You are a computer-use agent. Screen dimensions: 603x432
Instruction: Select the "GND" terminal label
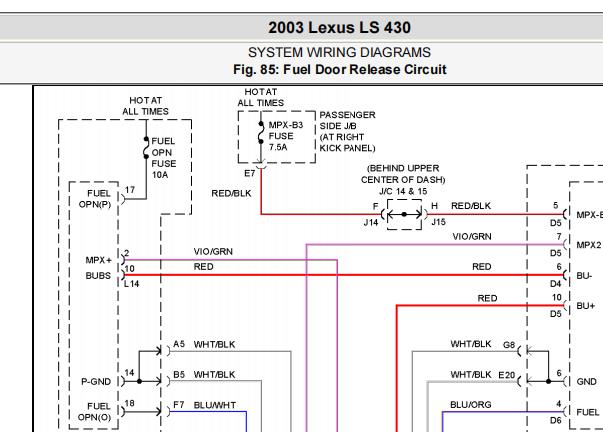coord(586,382)
